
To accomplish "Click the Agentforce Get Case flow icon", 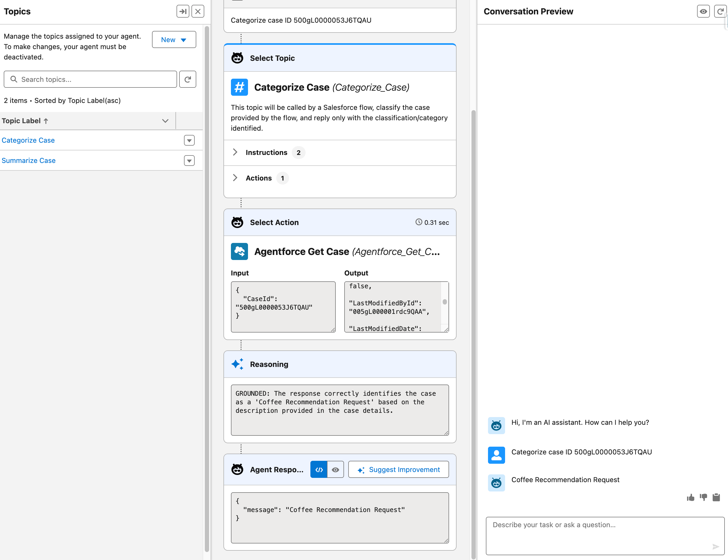I will point(239,252).
